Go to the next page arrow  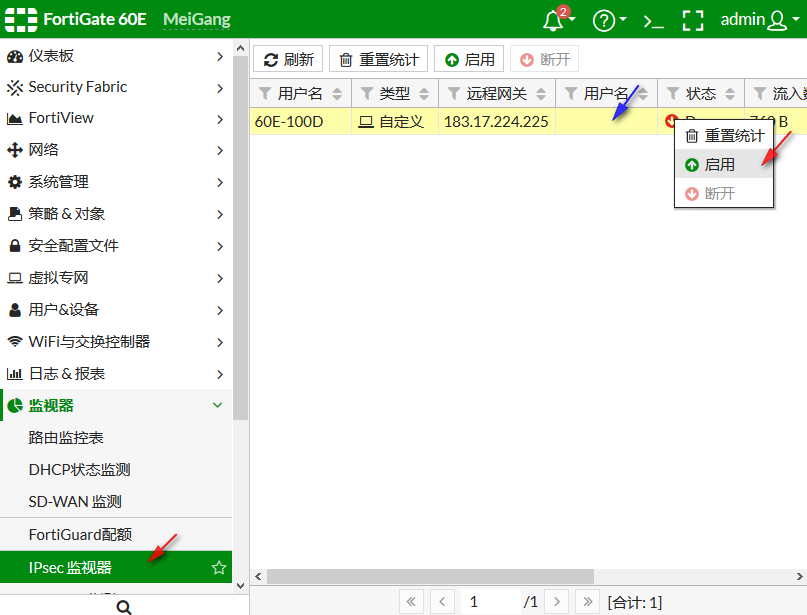pos(557,602)
